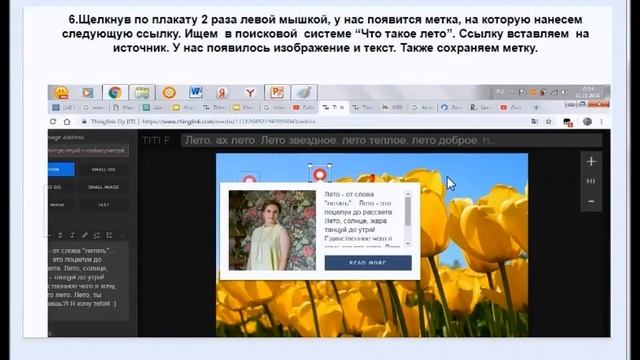Open the browser three-dot menu
The height and width of the screenshot is (360, 640).
tap(601, 122)
